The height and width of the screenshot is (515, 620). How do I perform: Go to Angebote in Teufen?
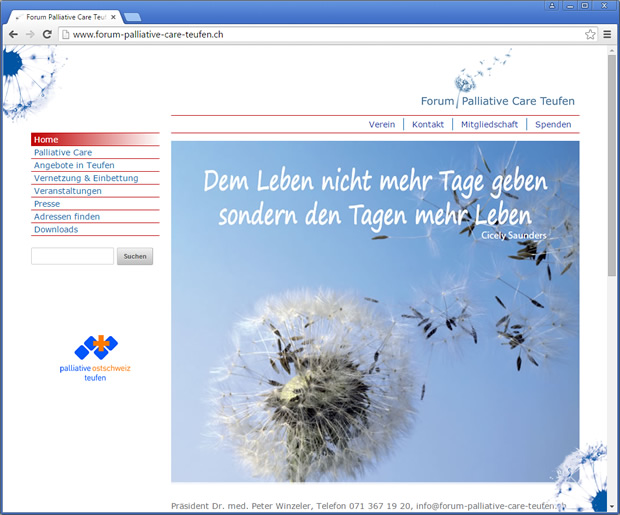pos(74,165)
